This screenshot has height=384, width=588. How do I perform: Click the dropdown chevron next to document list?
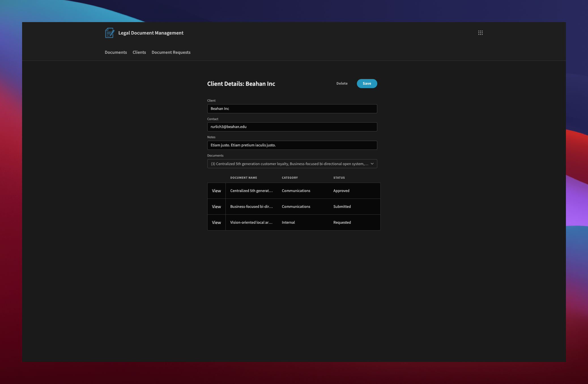(373, 164)
